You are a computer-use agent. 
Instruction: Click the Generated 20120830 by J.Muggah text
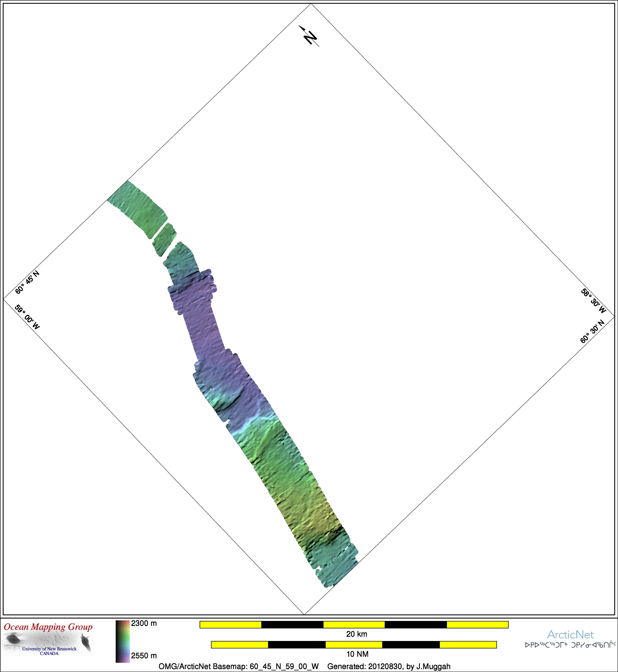389,666
